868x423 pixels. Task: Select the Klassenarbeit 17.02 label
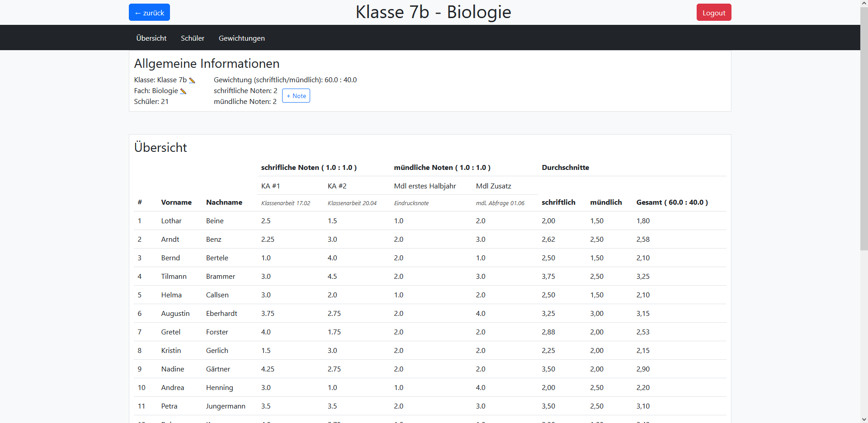point(285,203)
